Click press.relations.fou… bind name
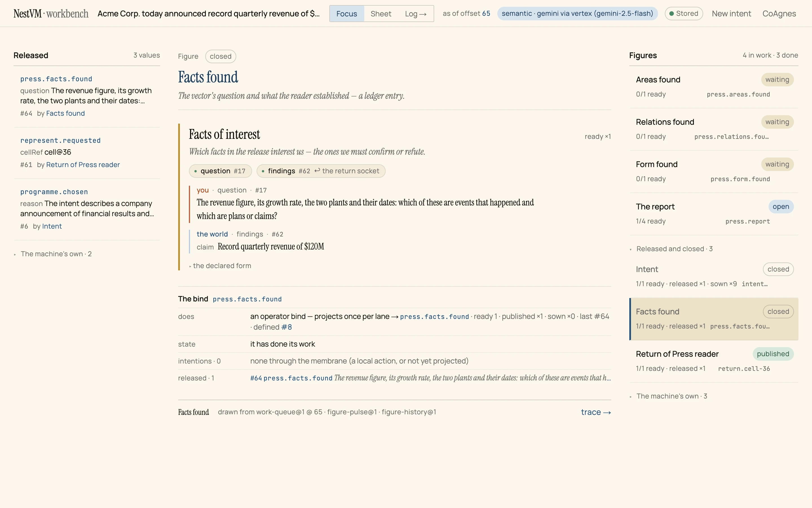This screenshot has height=508, width=812. (731, 137)
